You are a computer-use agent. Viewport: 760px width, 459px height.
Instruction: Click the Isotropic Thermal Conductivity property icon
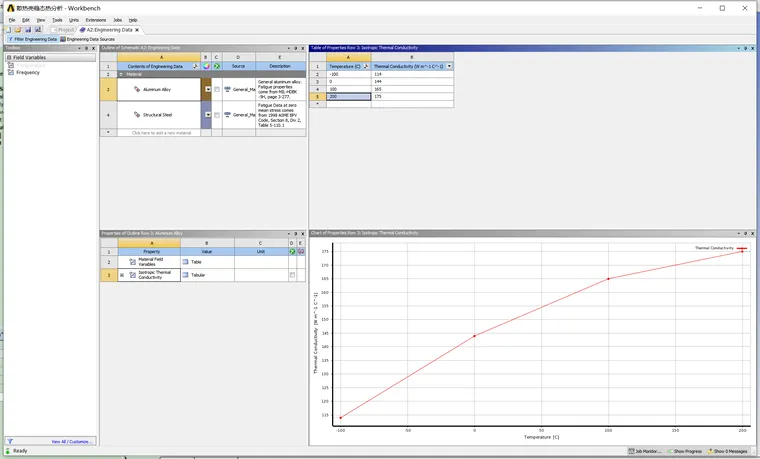[132, 275]
